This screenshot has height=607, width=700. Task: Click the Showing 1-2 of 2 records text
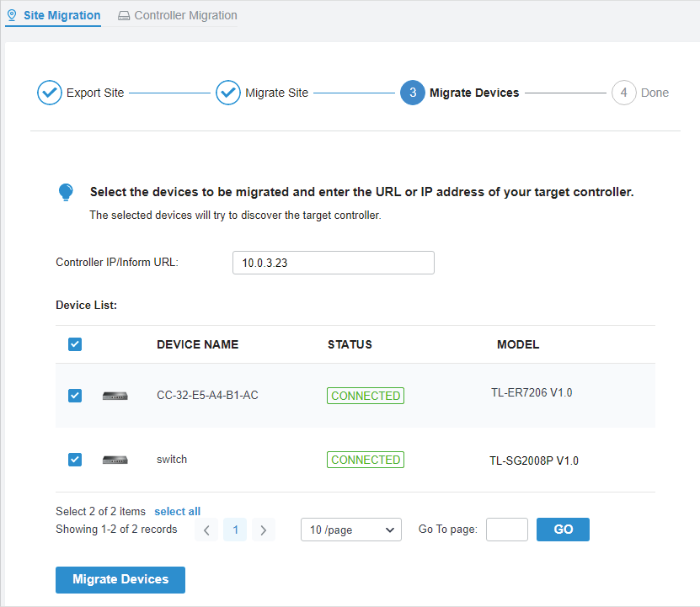tap(116, 530)
